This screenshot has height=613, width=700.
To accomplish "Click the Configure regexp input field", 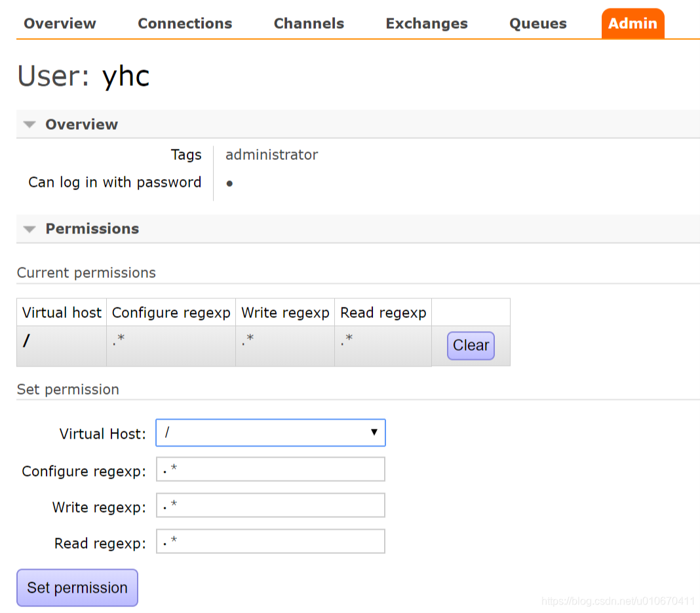I will pos(270,469).
